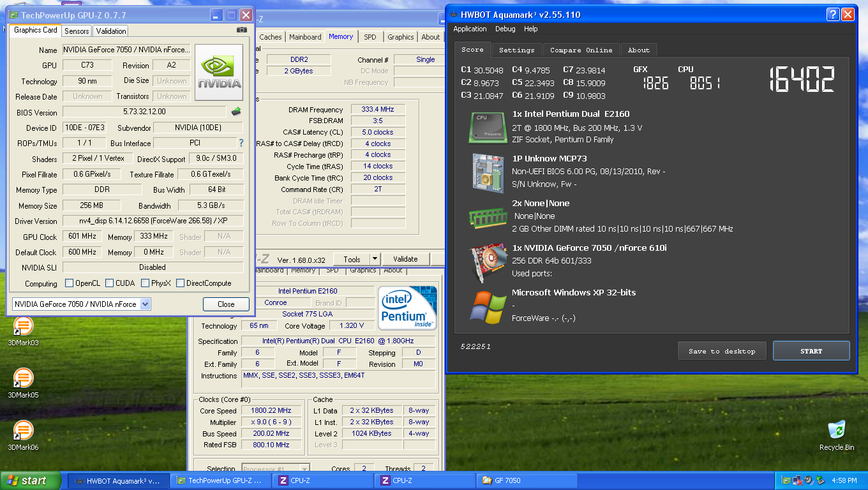The image size is (868, 490).
Task: Click the Intel Pentium logo in CPU-Z
Action: 407,308
